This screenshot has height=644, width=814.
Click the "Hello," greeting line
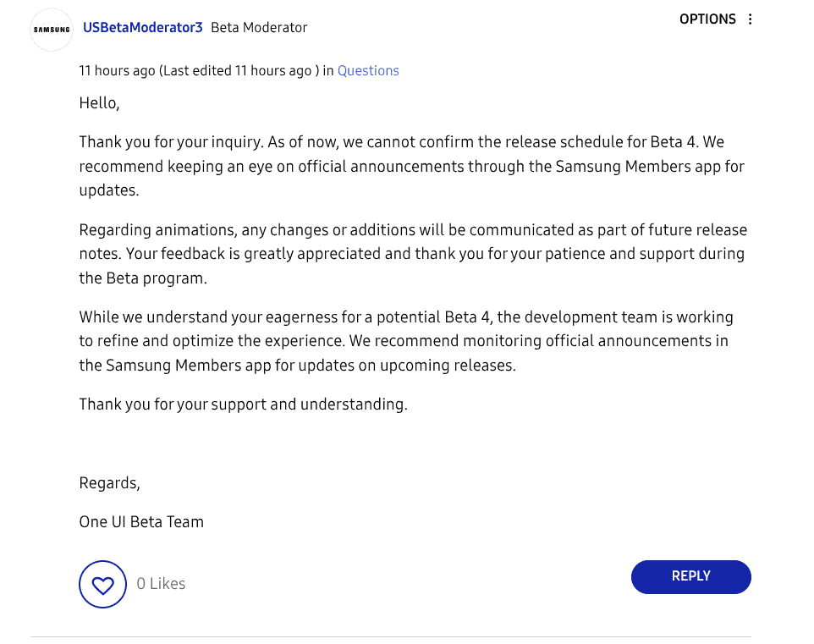click(99, 103)
